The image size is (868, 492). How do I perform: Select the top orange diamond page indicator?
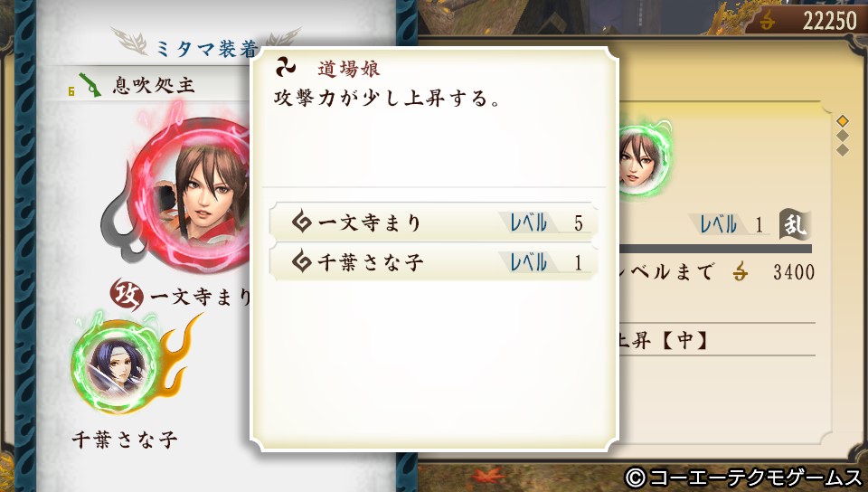click(x=843, y=120)
